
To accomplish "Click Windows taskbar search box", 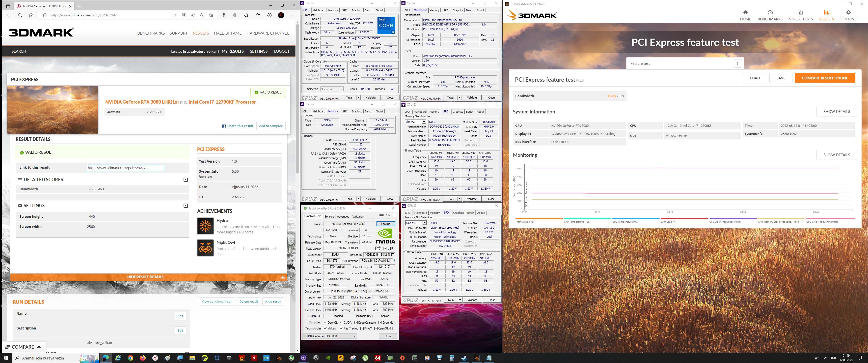I will [56, 358].
